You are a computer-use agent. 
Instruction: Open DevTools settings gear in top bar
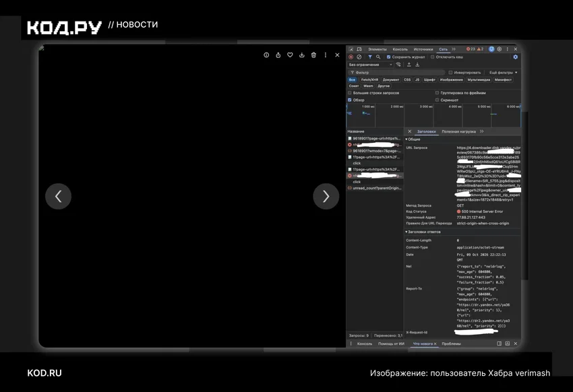[x=499, y=49]
